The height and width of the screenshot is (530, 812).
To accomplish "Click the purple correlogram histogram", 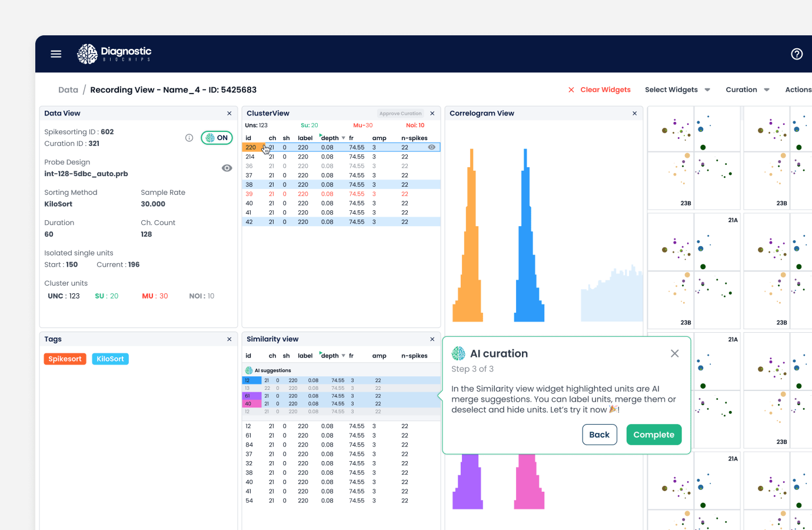I will coord(468,481).
